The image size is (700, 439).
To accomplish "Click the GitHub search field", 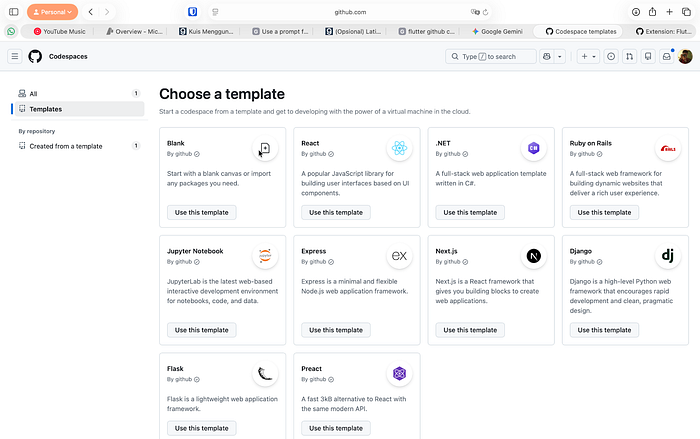I will coord(490,57).
